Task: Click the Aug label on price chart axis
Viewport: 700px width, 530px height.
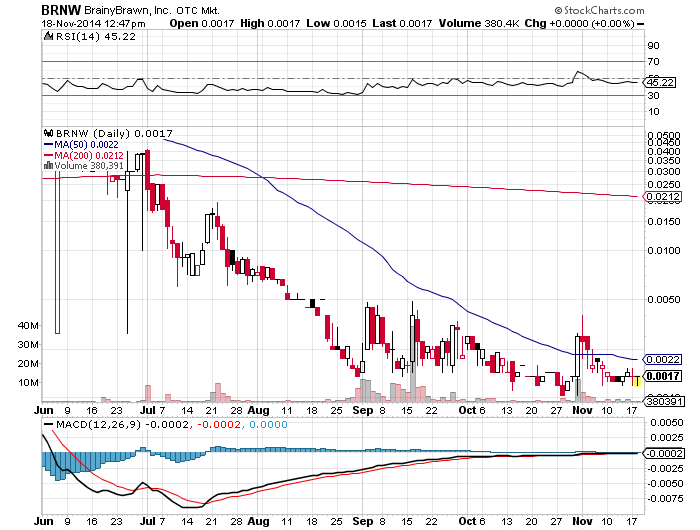Action: click(258, 410)
